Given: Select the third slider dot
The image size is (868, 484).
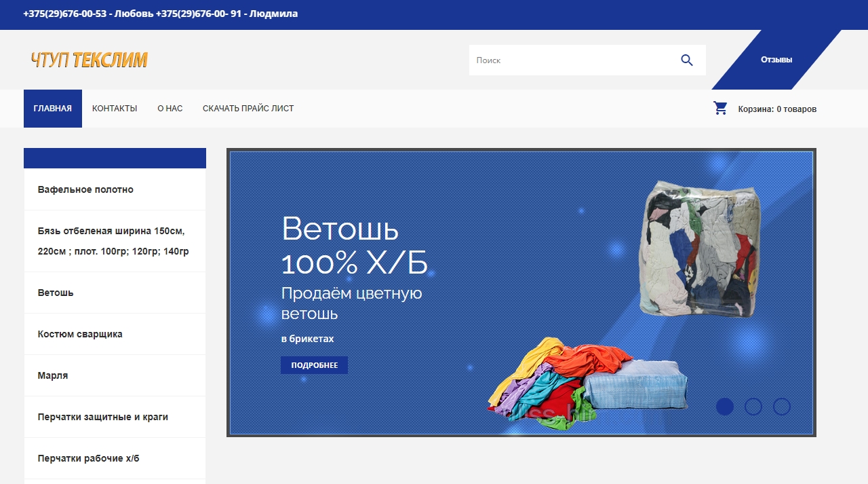Looking at the screenshot, I should click(782, 407).
